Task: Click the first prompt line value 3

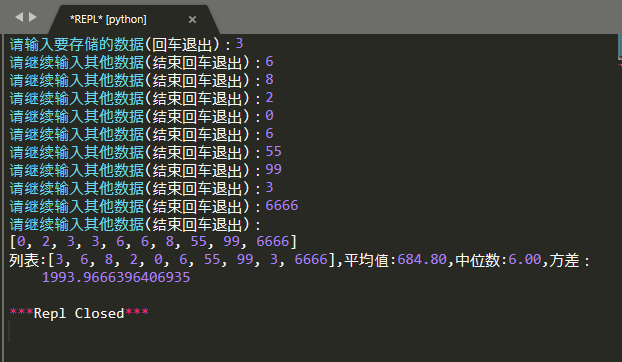Action: click(239, 43)
